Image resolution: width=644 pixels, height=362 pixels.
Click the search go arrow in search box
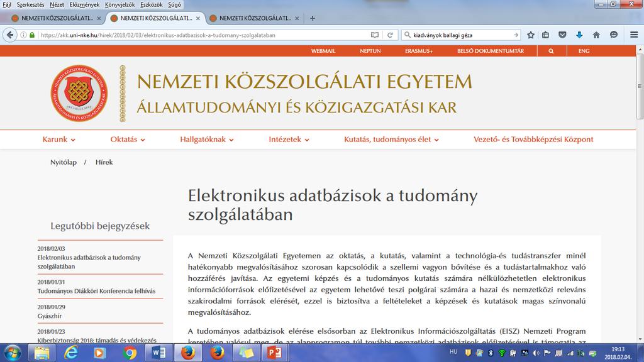coord(516,35)
